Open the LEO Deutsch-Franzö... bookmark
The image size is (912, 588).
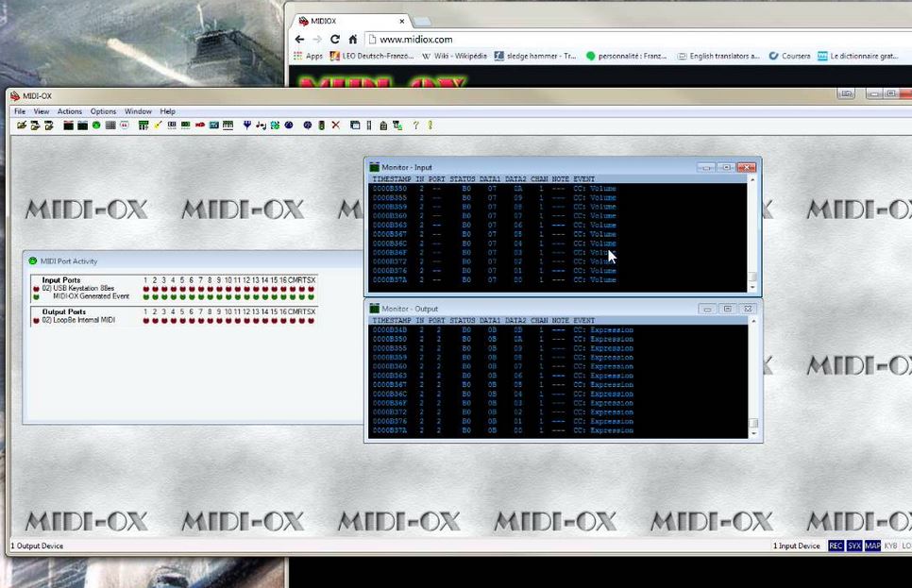pyautogui.click(x=372, y=56)
